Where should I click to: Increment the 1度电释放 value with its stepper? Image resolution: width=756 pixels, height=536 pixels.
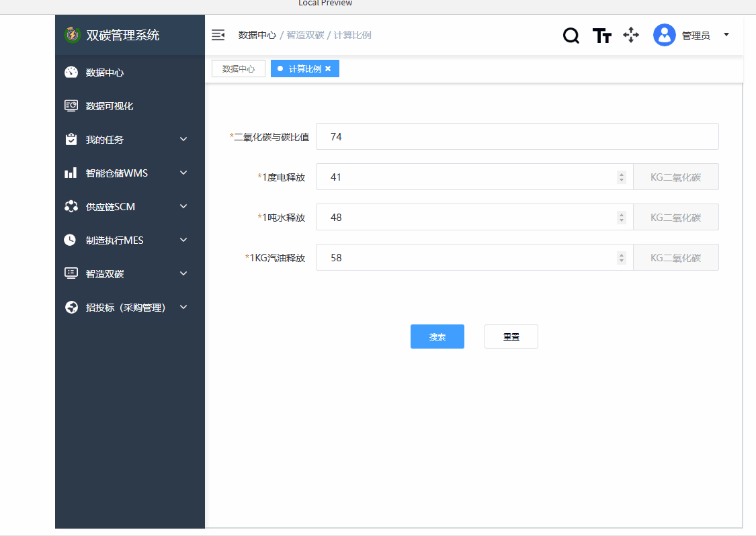coord(622,173)
